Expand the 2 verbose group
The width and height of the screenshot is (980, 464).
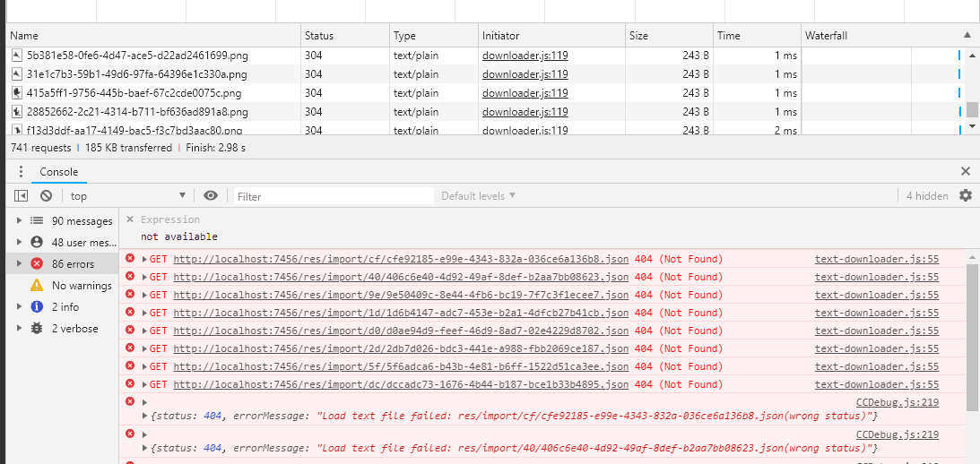pos(21,329)
